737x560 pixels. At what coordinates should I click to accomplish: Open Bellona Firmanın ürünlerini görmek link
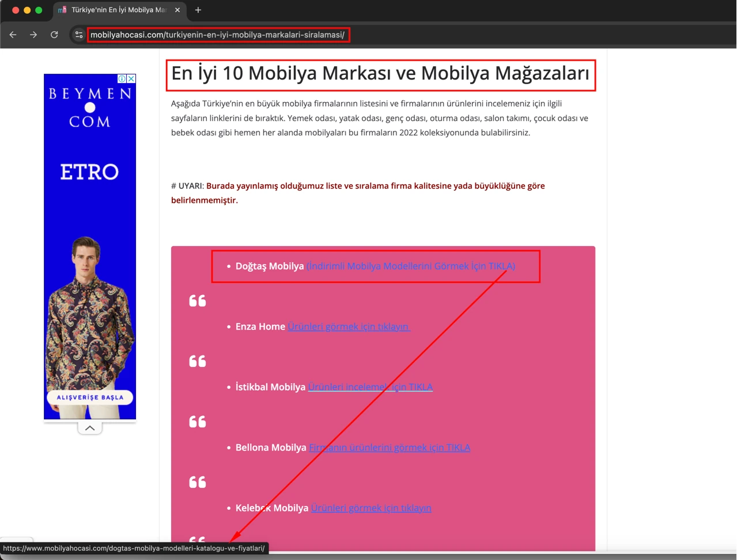pyautogui.click(x=390, y=447)
